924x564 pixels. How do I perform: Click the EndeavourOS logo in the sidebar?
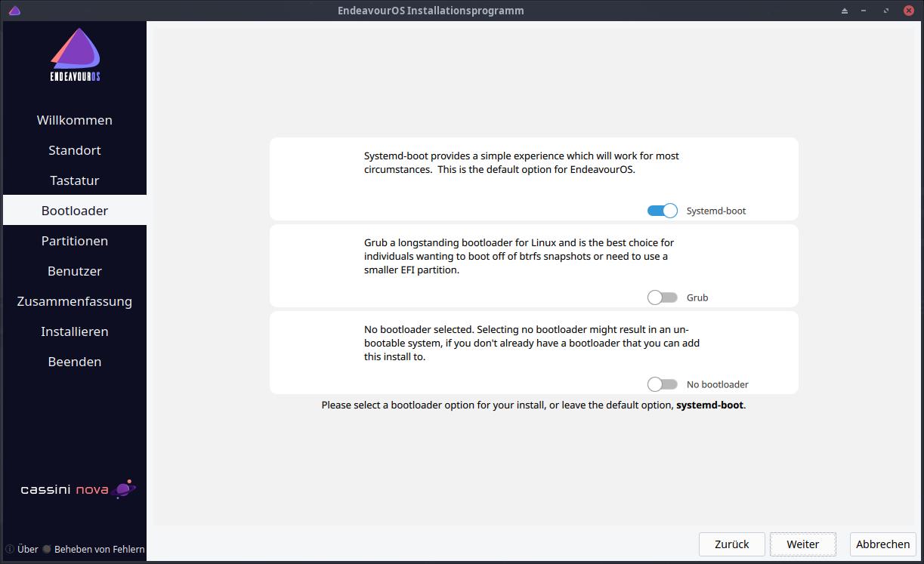point(74,54)
